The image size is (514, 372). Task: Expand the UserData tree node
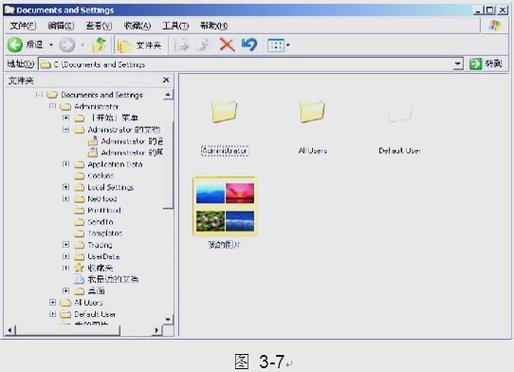66,256
